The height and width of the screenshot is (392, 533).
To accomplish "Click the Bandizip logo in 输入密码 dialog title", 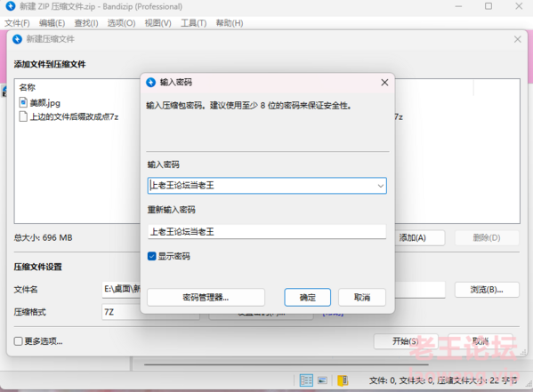I will pyautogui.click(x=150, y=82).
